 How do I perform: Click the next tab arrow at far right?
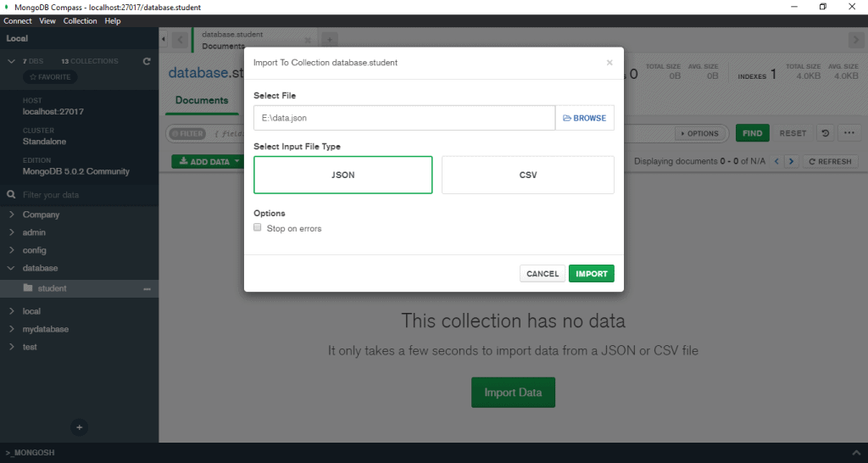click(855, 40)
